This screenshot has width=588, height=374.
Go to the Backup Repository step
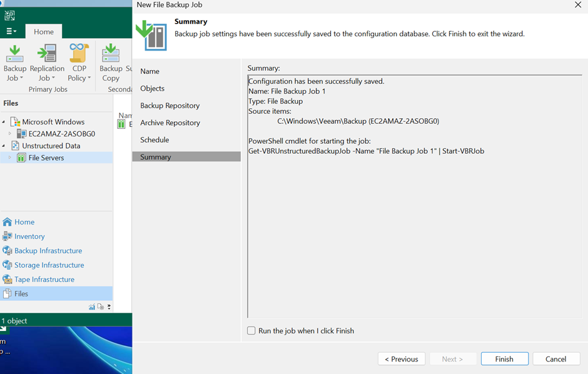pyautogui.click(x=170, y=106)
